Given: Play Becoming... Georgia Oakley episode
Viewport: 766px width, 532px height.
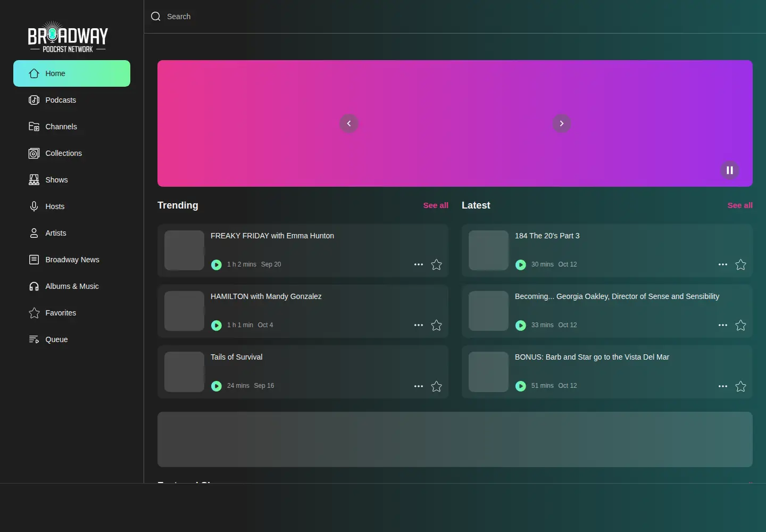Looking at the screenshot, I should [x=521, y=326].
